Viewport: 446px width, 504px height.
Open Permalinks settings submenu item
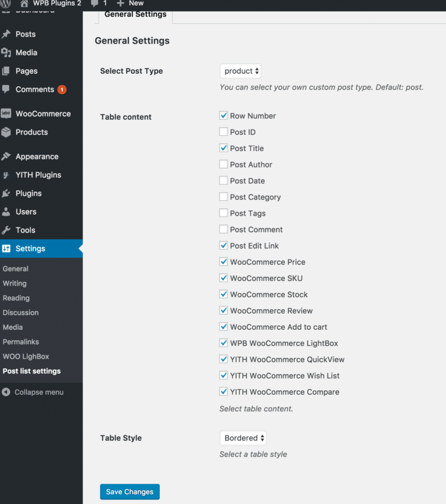point(20,341)
